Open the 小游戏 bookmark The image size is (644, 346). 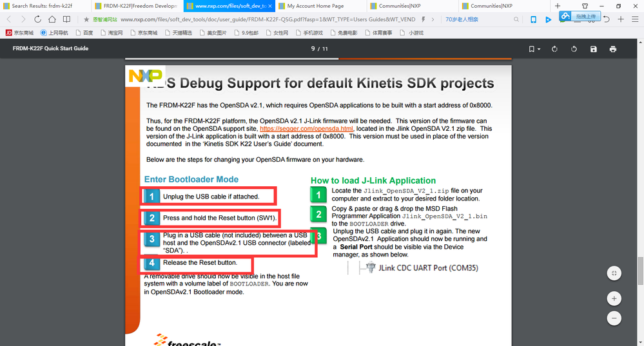(411, 33)
